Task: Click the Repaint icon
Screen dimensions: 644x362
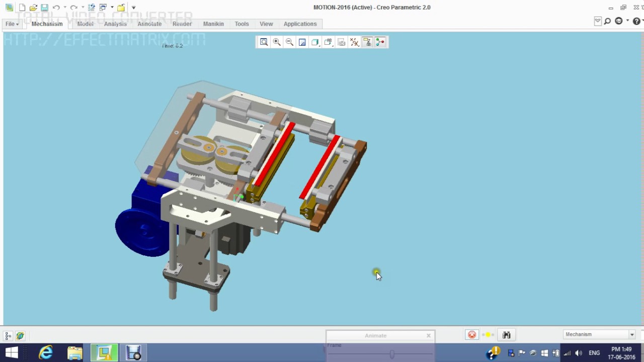Action: tap(302, 42)
